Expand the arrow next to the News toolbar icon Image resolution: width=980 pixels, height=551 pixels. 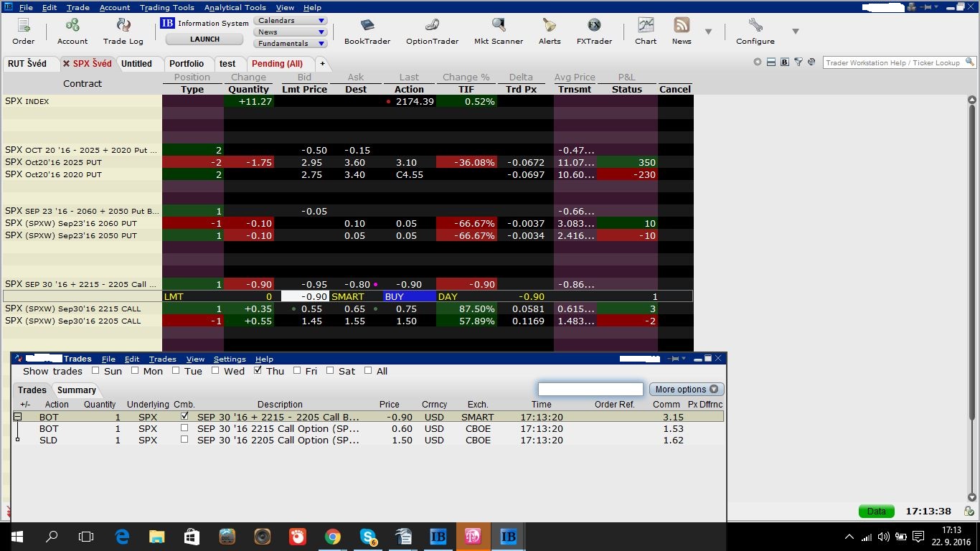[x=708, y=32]
